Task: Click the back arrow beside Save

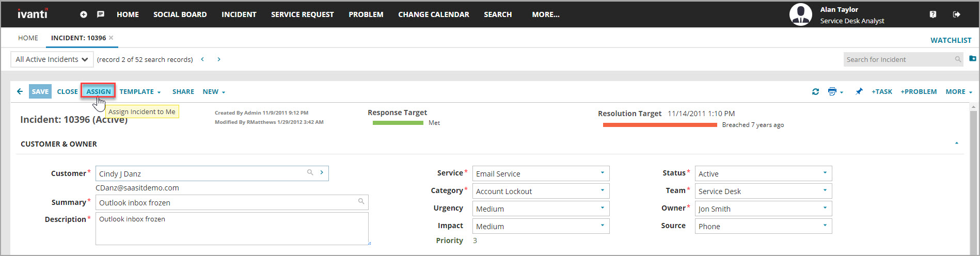Action: (x=20, y=91)
